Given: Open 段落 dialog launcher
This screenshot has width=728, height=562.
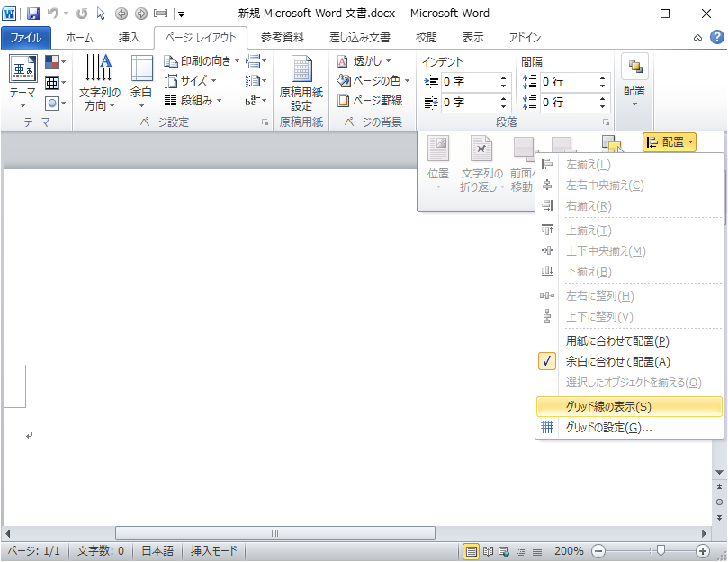Looking at the screenshot, I should (x=606, y=122).
